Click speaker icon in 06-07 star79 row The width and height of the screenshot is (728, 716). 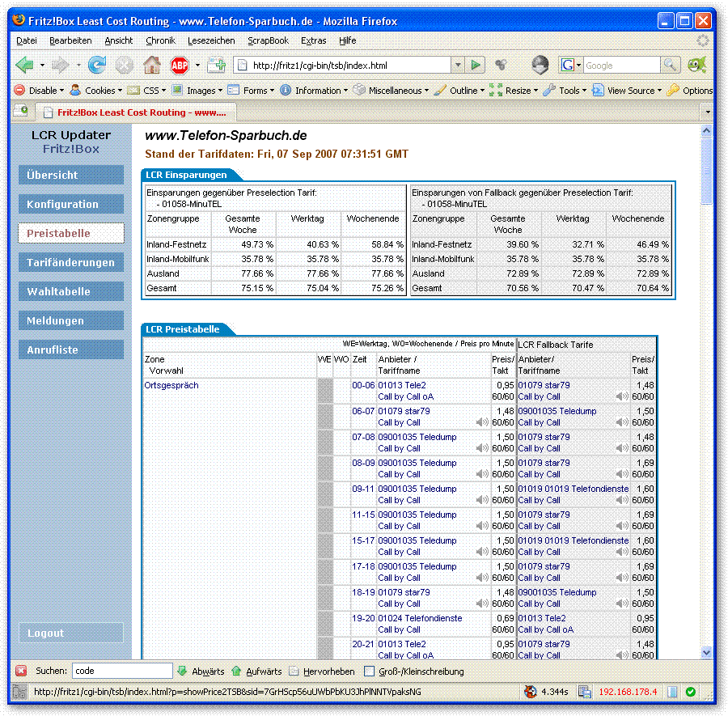[482, 422]
